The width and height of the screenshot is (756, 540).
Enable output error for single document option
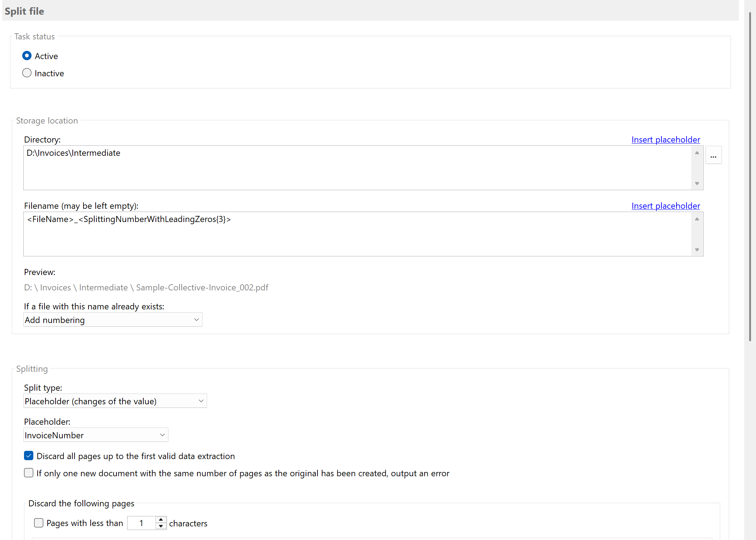(29, 473)
